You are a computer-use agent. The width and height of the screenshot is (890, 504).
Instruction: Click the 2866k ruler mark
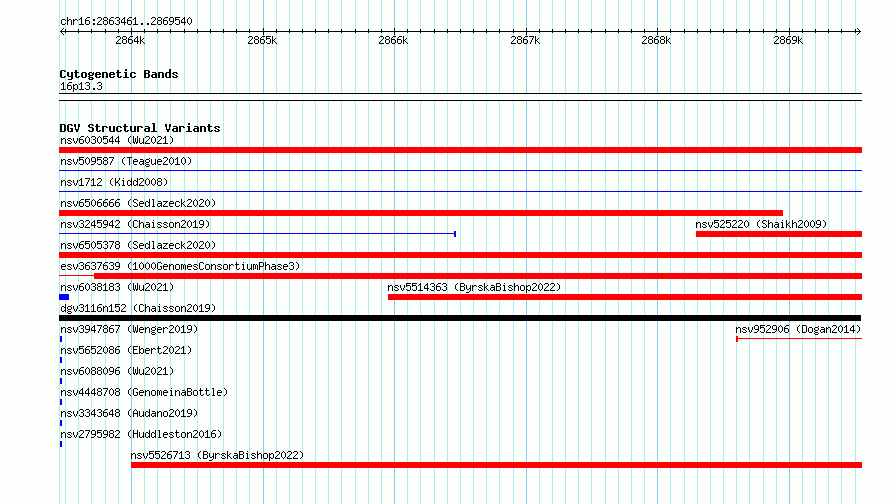pyautogui.click(x=393, y=40)
